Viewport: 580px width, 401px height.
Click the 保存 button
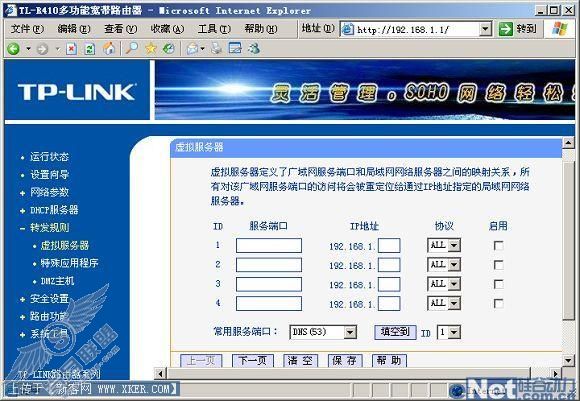[x=345, y=360]
